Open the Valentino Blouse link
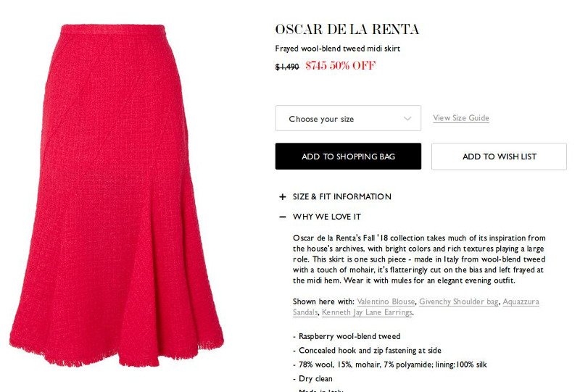The image size is (580, 392). tap(386, 301)
